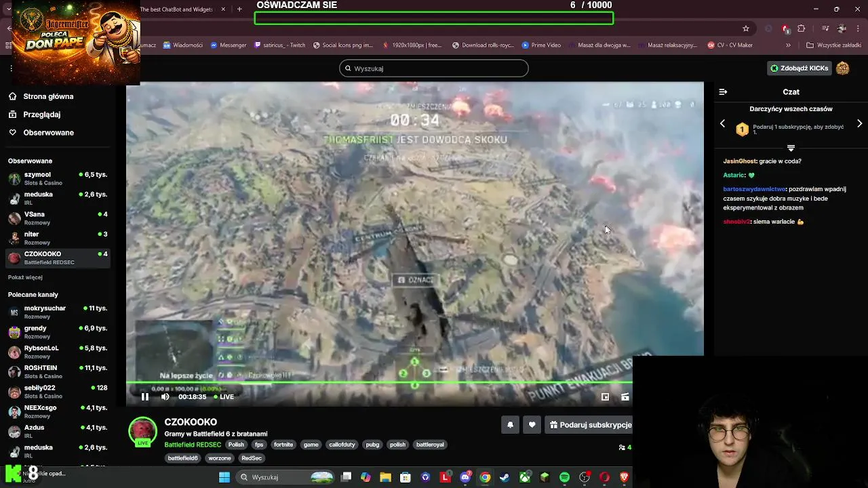
Task: Open Prime Video bookmark
Action: click(x=541, y=45)
